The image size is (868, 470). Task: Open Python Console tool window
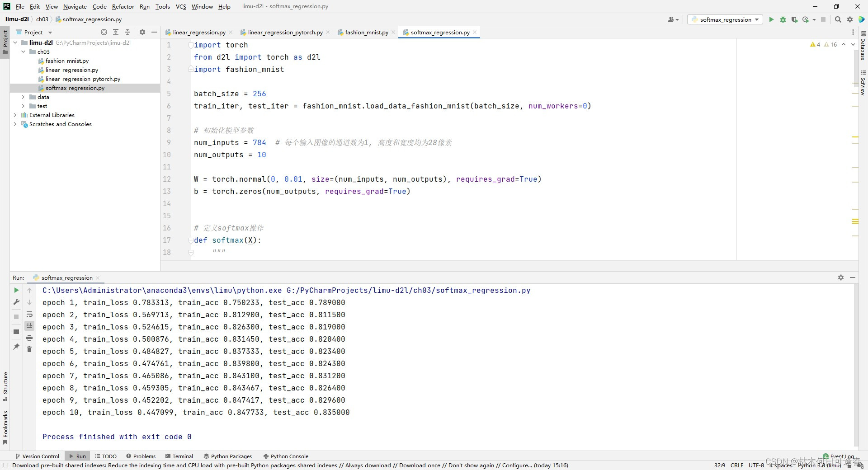[x=286, y=456]
